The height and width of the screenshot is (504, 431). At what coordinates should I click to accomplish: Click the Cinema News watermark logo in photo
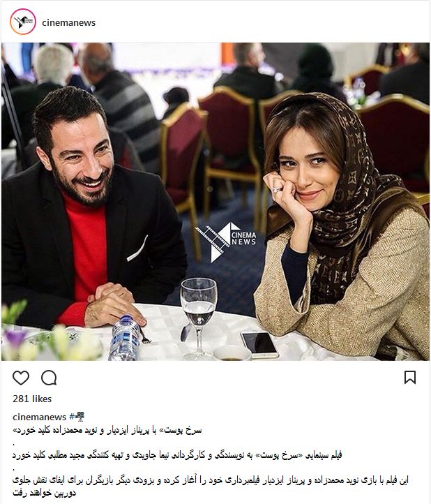(x=225, y=241)
